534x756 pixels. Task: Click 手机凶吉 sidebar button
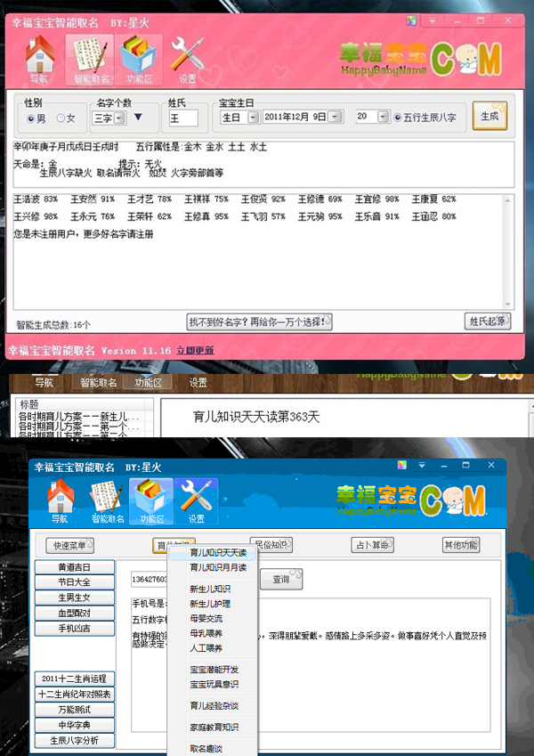[x=74, y=629]
